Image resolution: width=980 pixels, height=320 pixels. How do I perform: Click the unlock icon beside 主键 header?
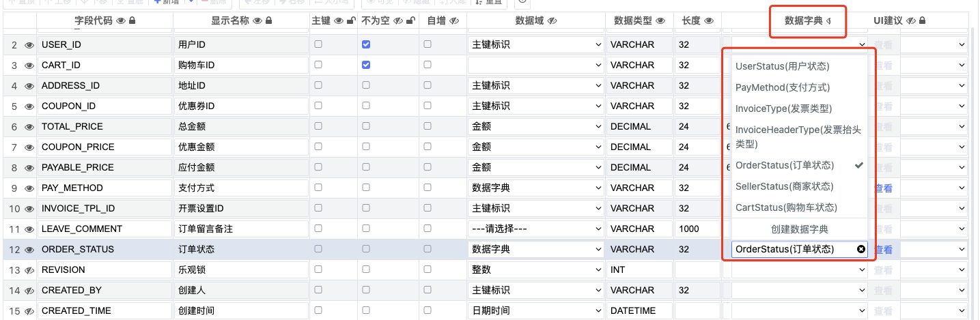click(350, 21)
